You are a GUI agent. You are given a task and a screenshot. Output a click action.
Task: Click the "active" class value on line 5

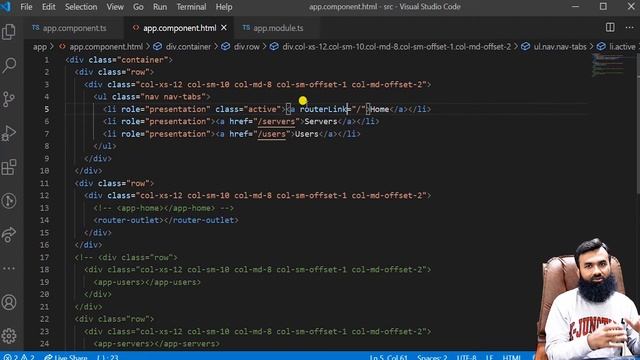coord(262,109)
